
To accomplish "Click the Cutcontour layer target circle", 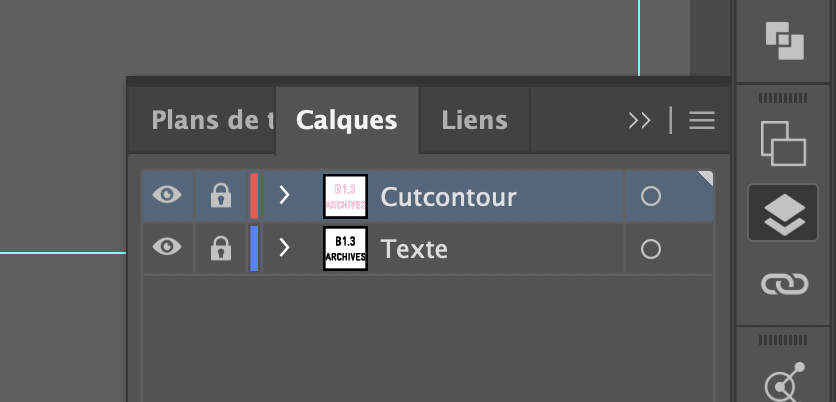I will coord(650,197).
